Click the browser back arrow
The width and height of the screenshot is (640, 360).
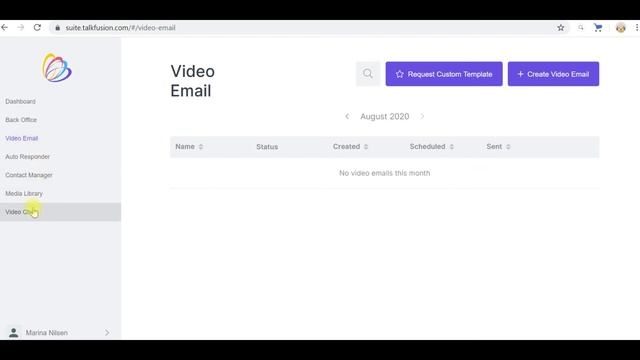coord(4,27)
